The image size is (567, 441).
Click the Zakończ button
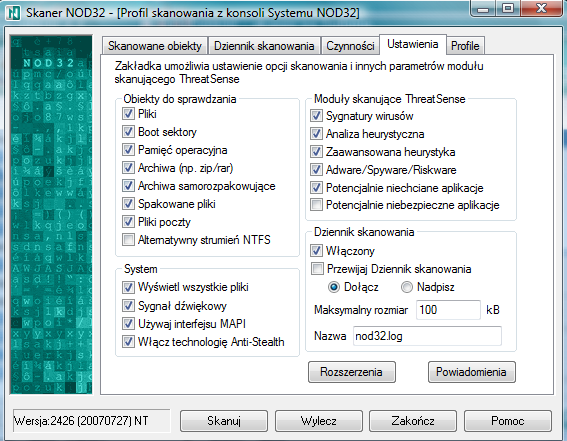click(x=413, y=421)
